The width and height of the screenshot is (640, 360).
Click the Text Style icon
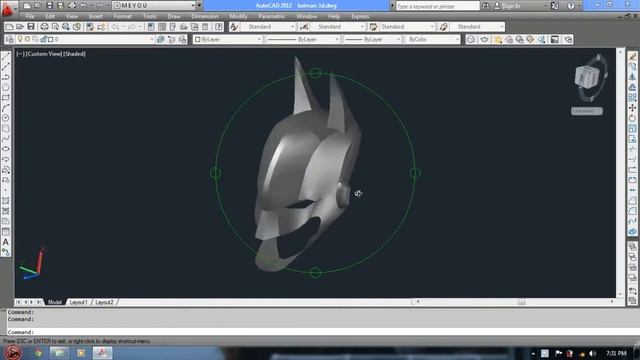[233, 27]
